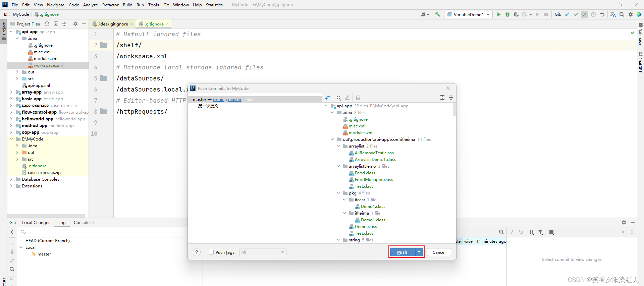Viewport: 644px width, 286px height.
Task: Open Search Everywhere magnifier in toolbar
Action: coord(622,14)
